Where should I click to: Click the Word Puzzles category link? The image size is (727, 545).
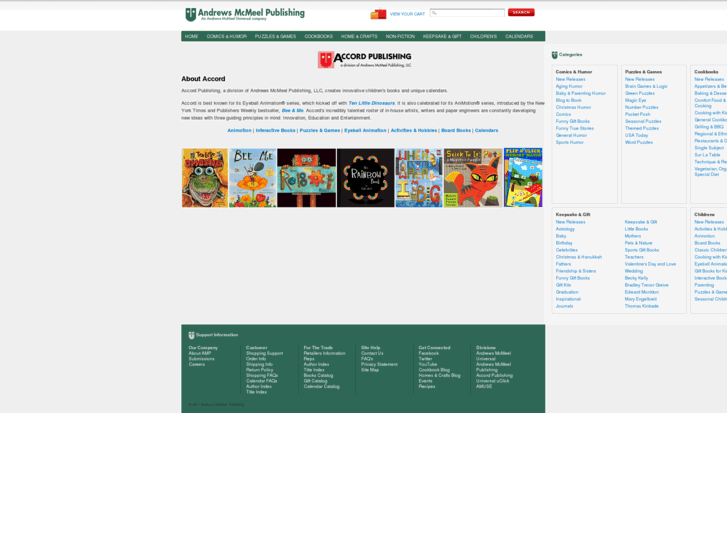pyautogui.click(x=638, y=142)
